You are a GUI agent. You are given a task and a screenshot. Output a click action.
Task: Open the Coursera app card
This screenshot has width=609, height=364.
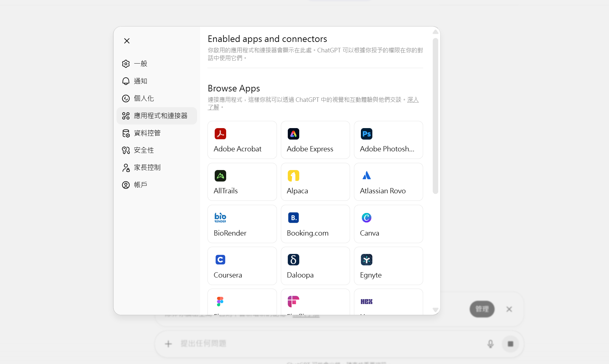click(242, 266)
